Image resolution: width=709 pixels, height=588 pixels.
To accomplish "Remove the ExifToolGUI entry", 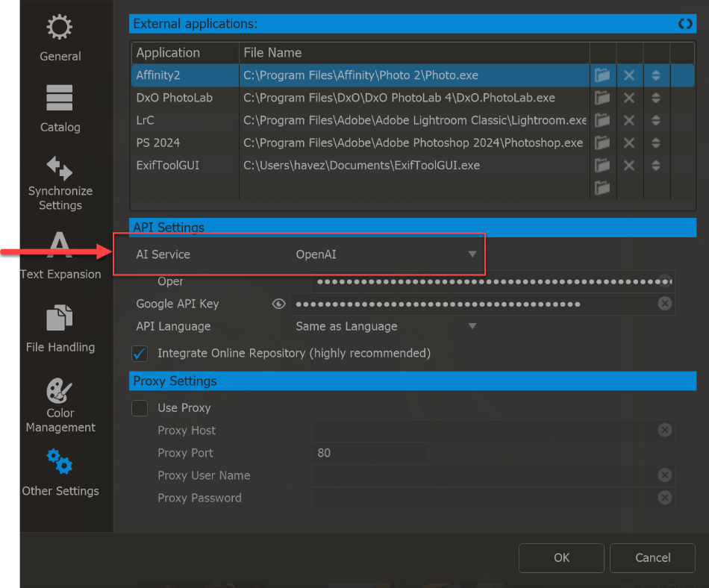I will pos(629,166).
